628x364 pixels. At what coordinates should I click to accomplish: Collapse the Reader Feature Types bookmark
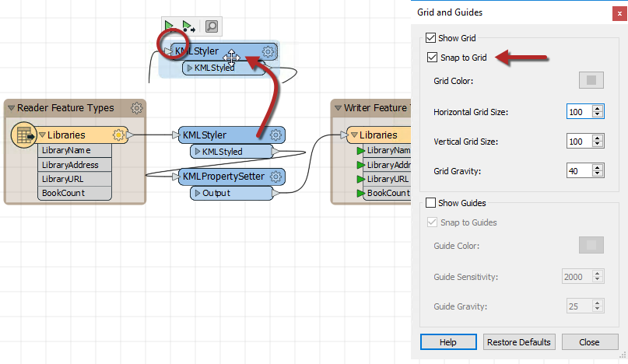pyautogui.click(x=11, y=108)
